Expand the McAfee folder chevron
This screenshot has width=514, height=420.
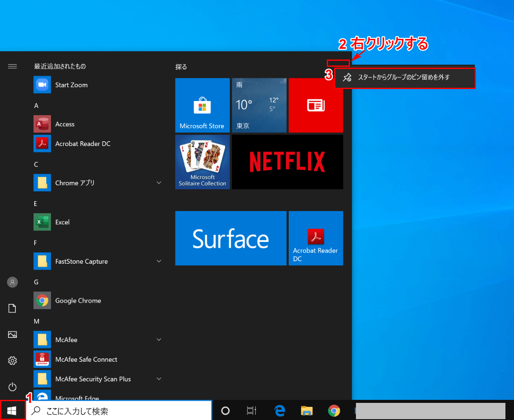pyautogui.click(x=159, y=340)
